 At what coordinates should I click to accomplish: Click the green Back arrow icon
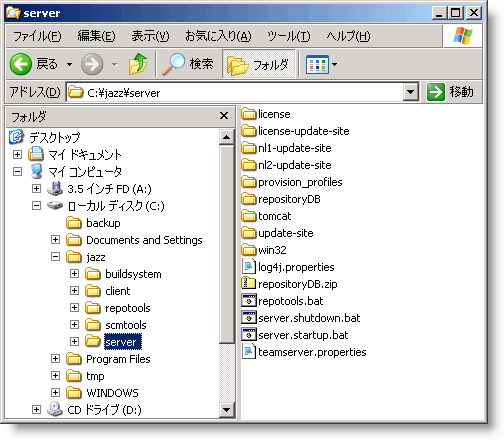coord(21,64)
